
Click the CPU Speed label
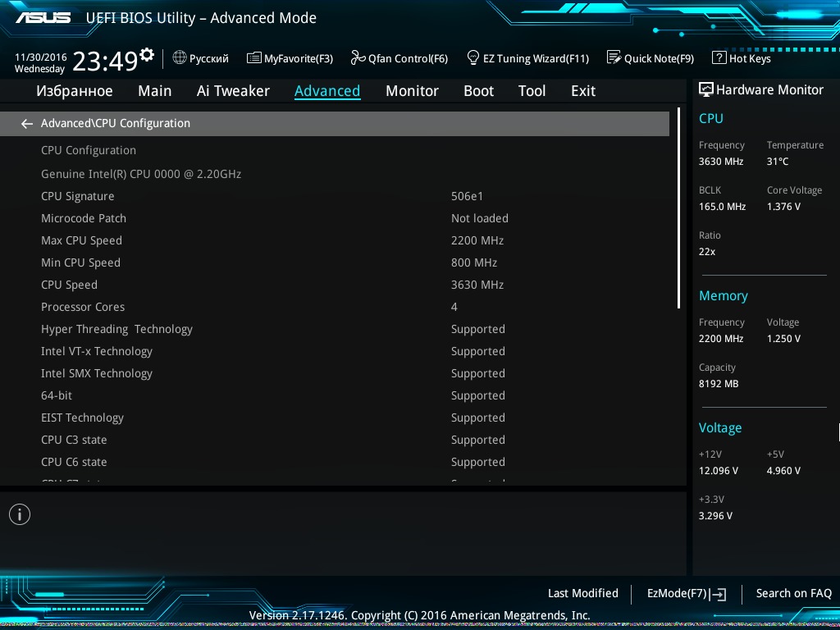[69, 285]
